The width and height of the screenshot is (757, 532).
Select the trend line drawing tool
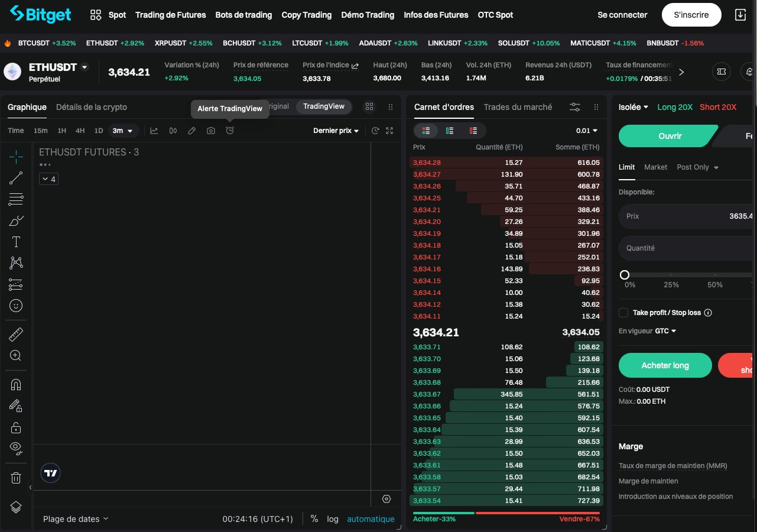(16, 178)
